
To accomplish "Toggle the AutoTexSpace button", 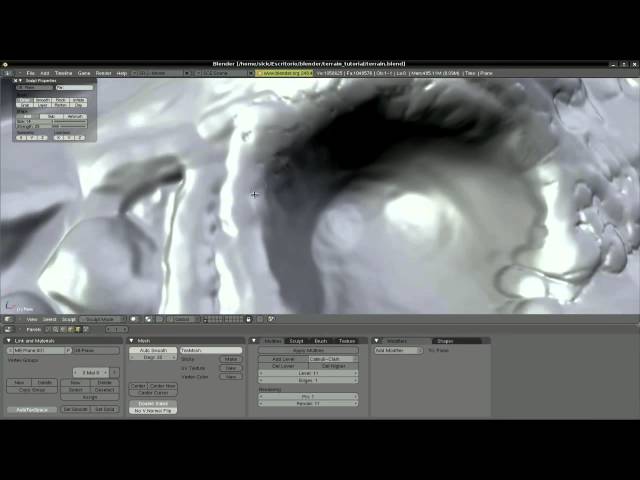I will [x=32, y=409].
